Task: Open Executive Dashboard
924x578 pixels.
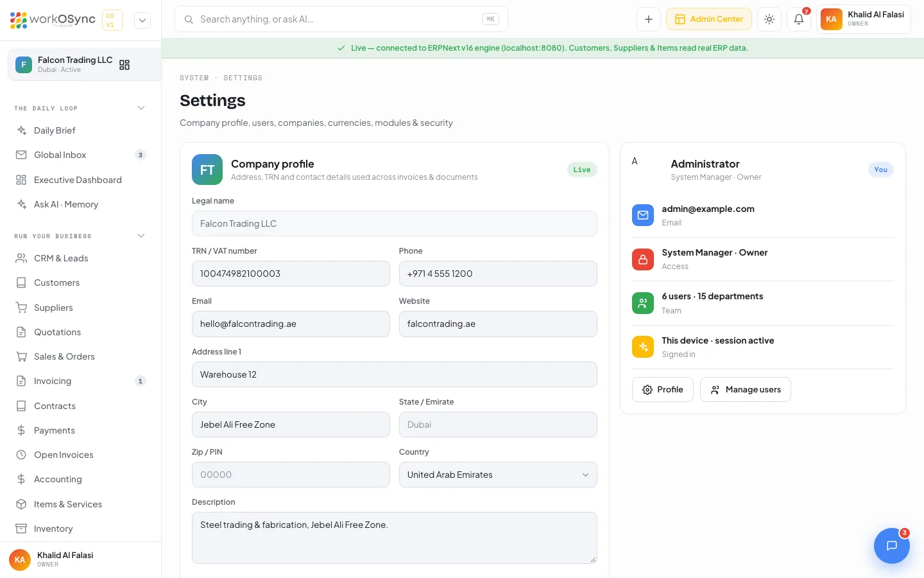Action: pos(81,180)
